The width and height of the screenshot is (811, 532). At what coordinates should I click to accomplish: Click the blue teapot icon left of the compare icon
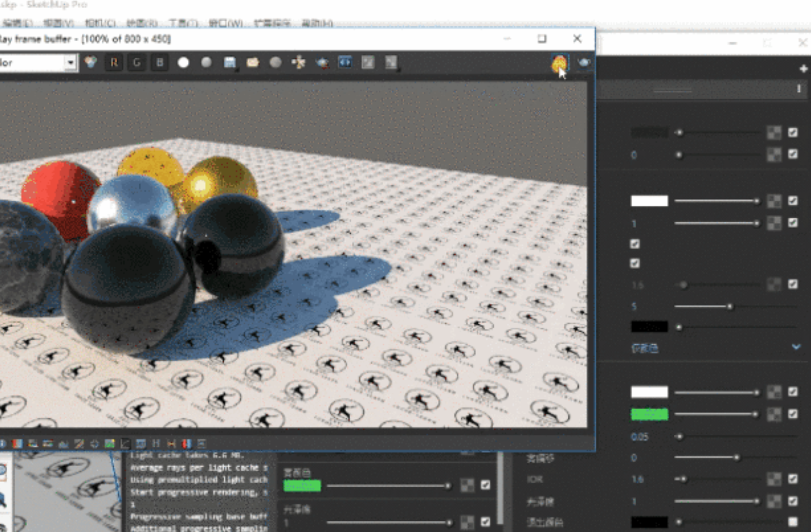coord(322,62)
